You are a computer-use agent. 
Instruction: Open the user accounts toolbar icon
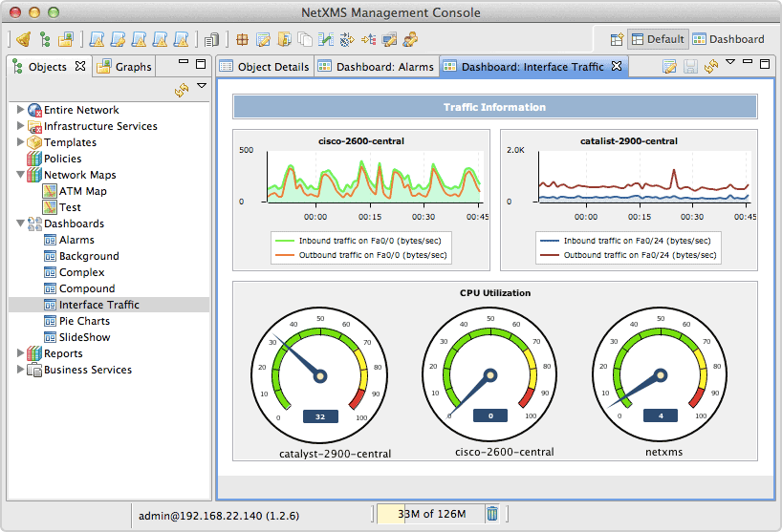(410, 39)
